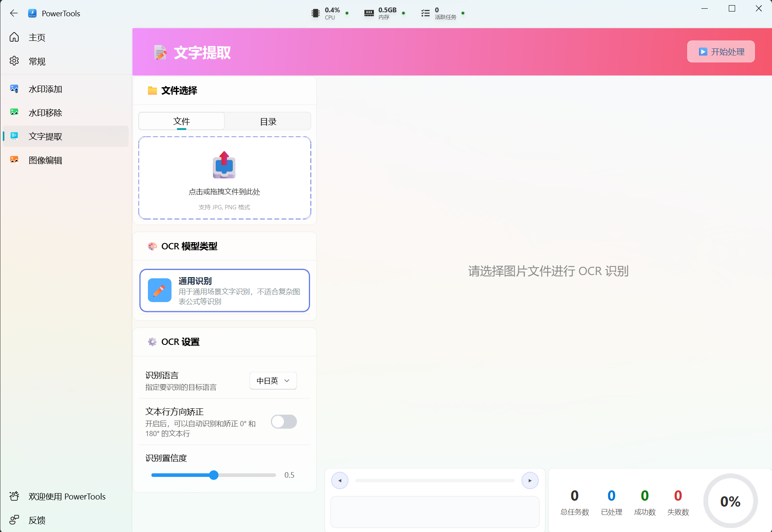The width and height of the screenshot is (772, 532).
Task: Open the 识别语言 中日英 dropdown
Action: coord(273,381)
